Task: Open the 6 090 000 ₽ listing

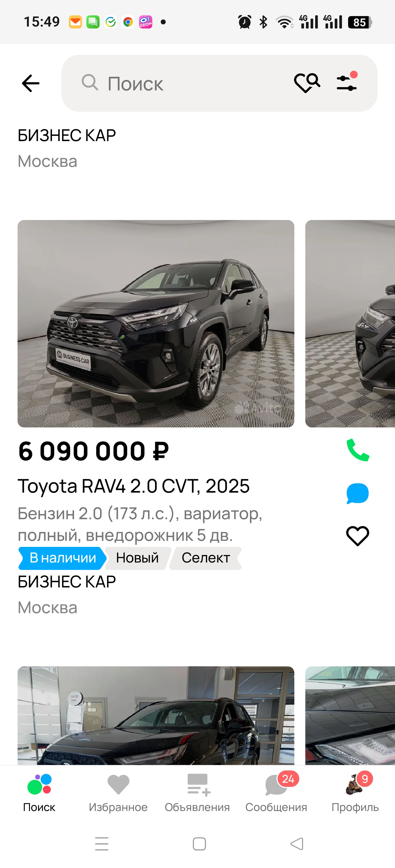Action: point(94,451)
